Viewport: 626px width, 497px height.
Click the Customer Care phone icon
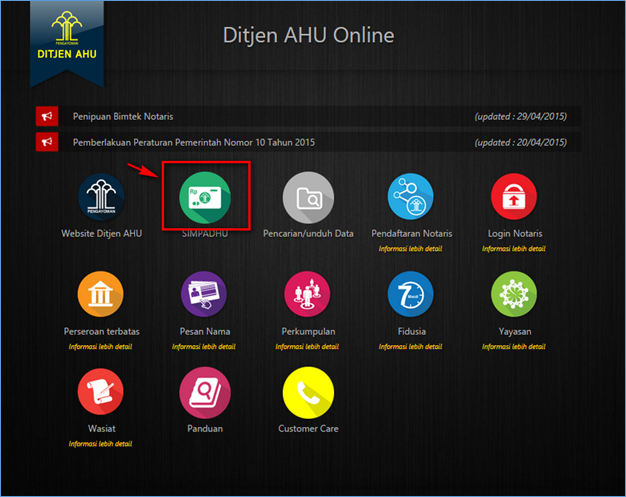(x=307, y=393)
